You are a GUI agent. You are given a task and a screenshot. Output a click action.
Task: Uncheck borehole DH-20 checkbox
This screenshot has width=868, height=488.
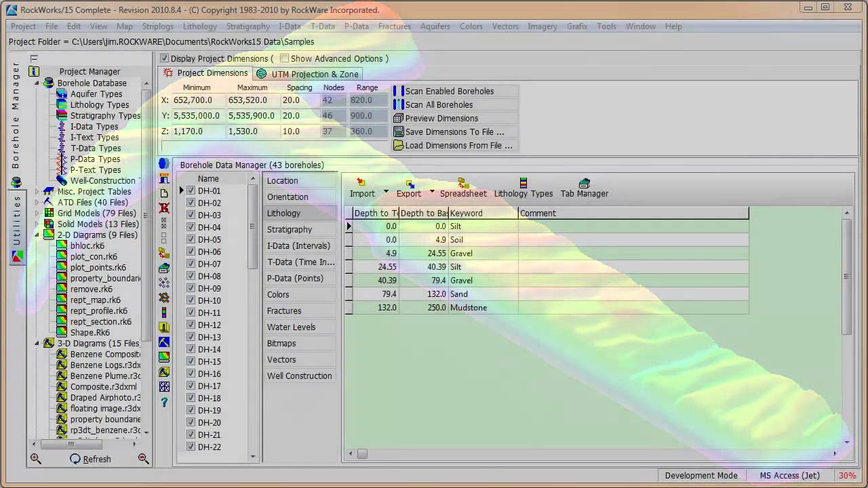click(191, 422)
